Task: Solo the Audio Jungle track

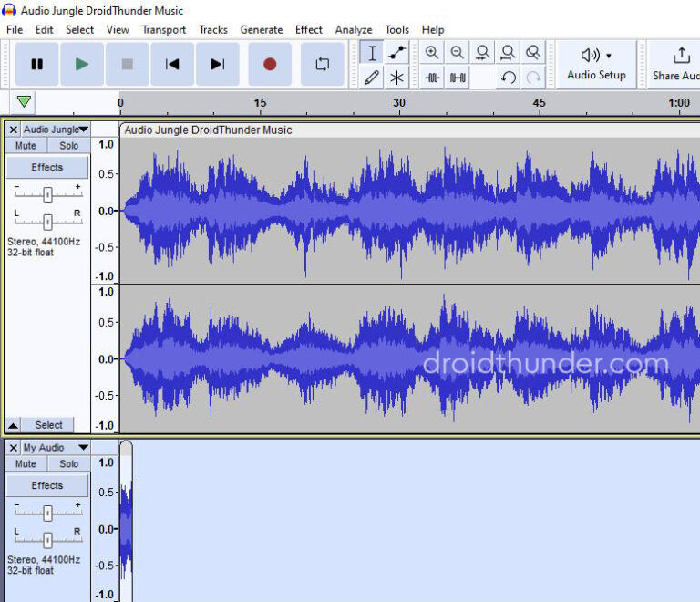Action: 68,146
